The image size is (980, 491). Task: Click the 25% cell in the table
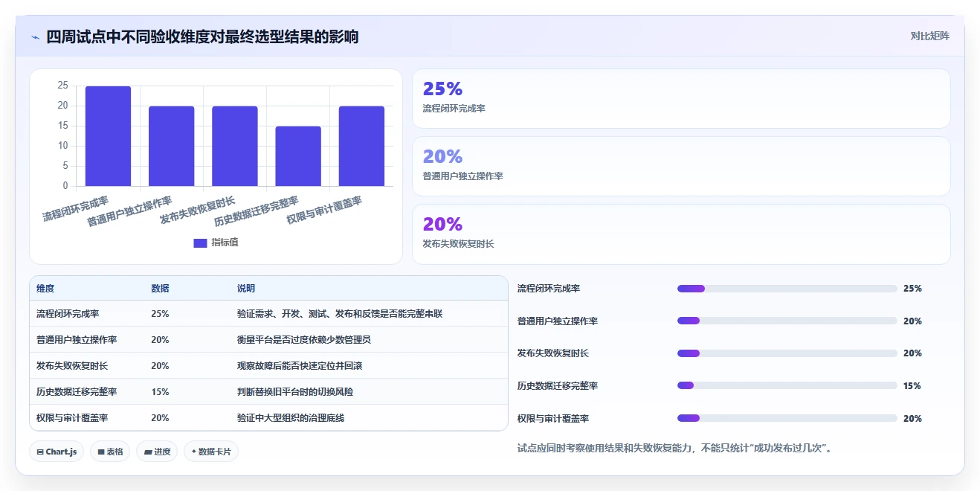tap(160, 314)
